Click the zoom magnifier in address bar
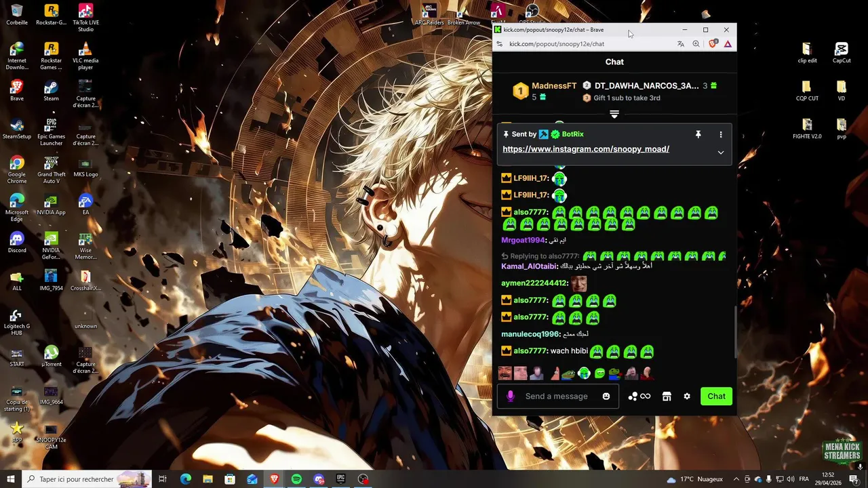This screenshot has width=868, height=488. (x=696, y=44)
